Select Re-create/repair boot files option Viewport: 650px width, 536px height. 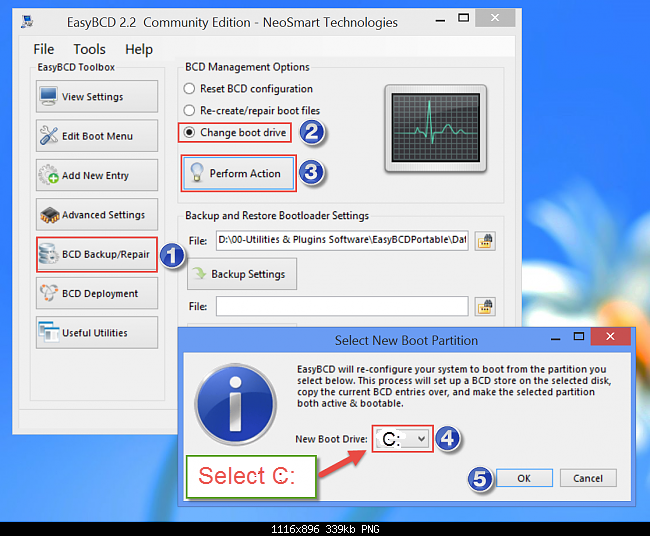[x=252, y=111]
